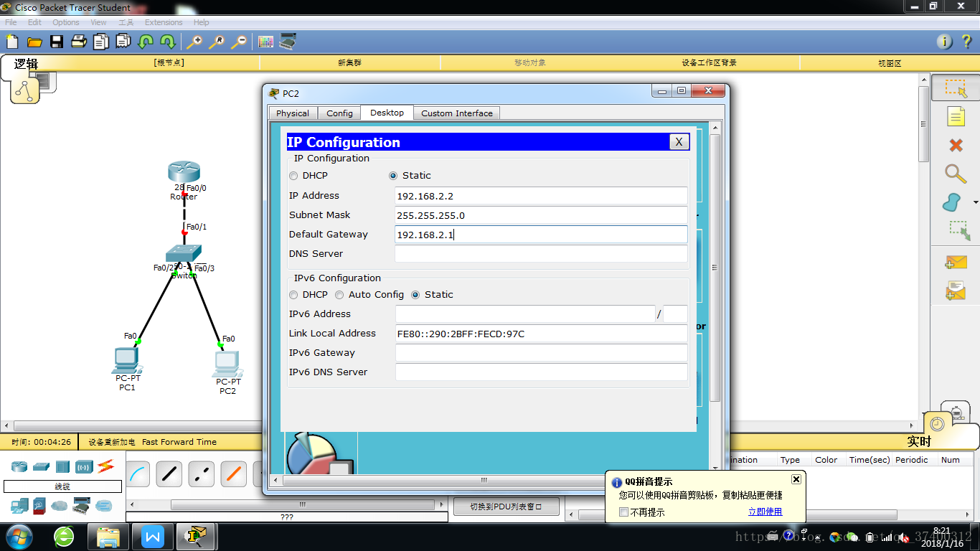Pick the automatic connection cable
The width and height of the screenshot is (980, 551).
point(138,474)
